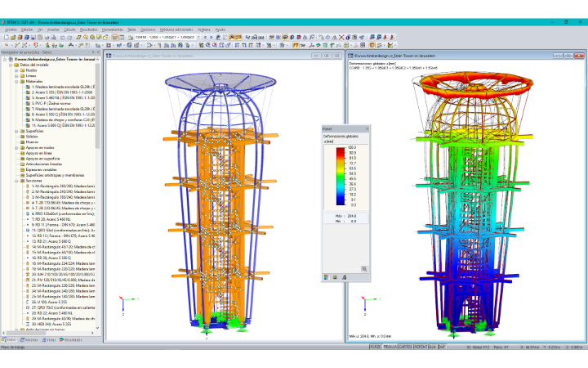Toggle the DXF status bar button
Image resolution: width=588 pixels, height=368 pixels.
(x=441, y=347)
